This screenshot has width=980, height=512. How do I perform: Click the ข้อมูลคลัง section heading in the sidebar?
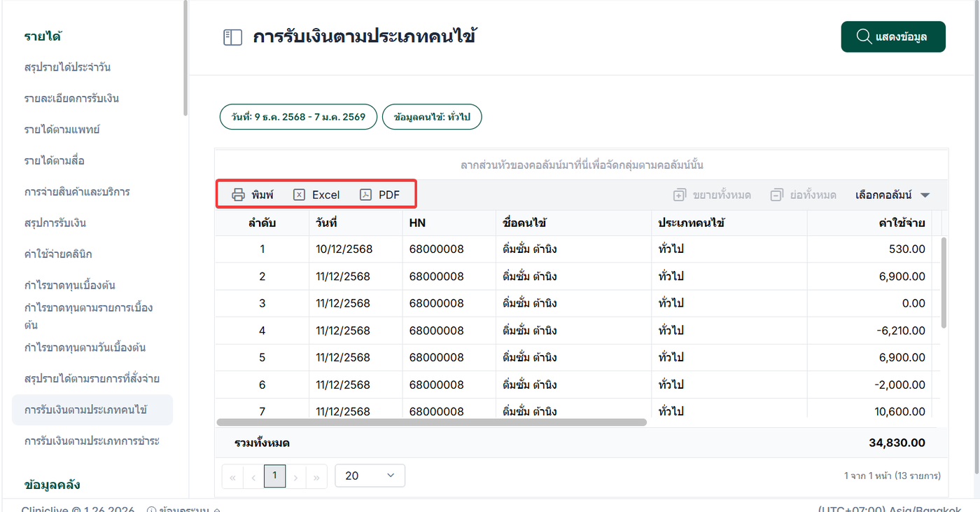coord(52,485)
